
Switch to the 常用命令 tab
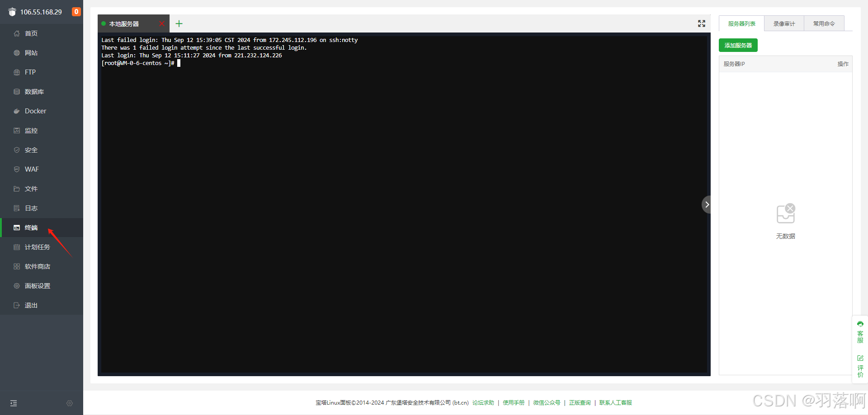click(824, 23)
